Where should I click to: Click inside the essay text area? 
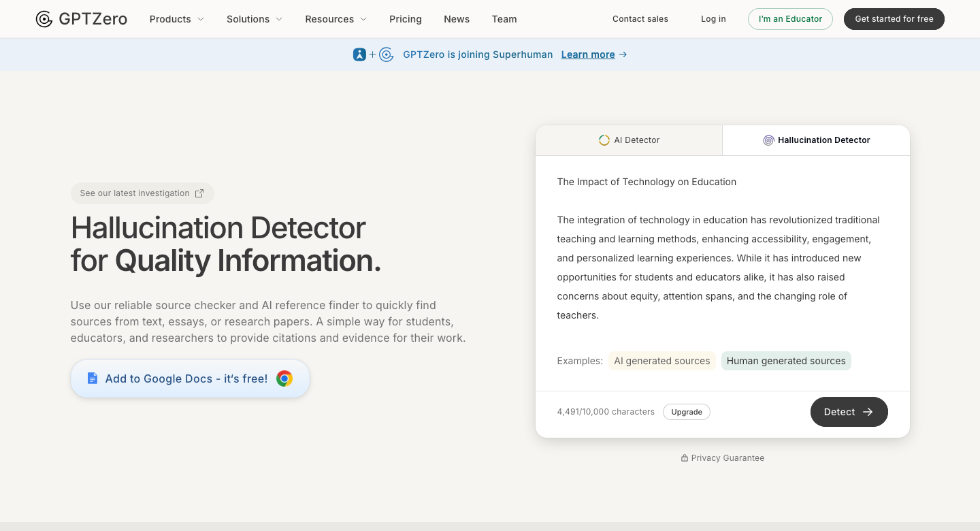(x=723, y=248)
